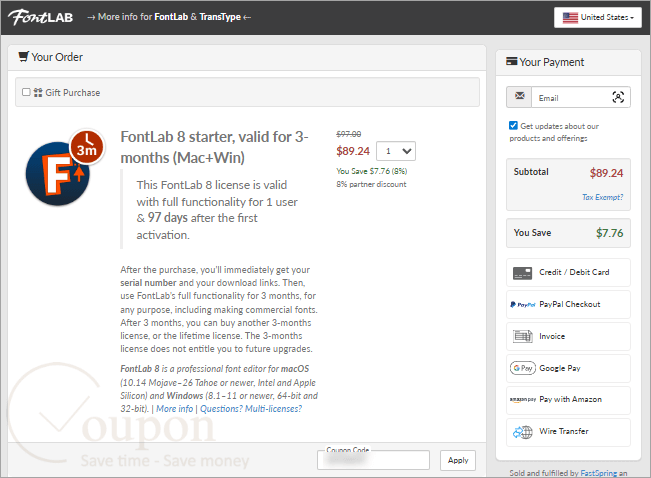Screen dimensions: 651x478
Task: Click the Wire Transfer globe icon
Action: [523, 432]
